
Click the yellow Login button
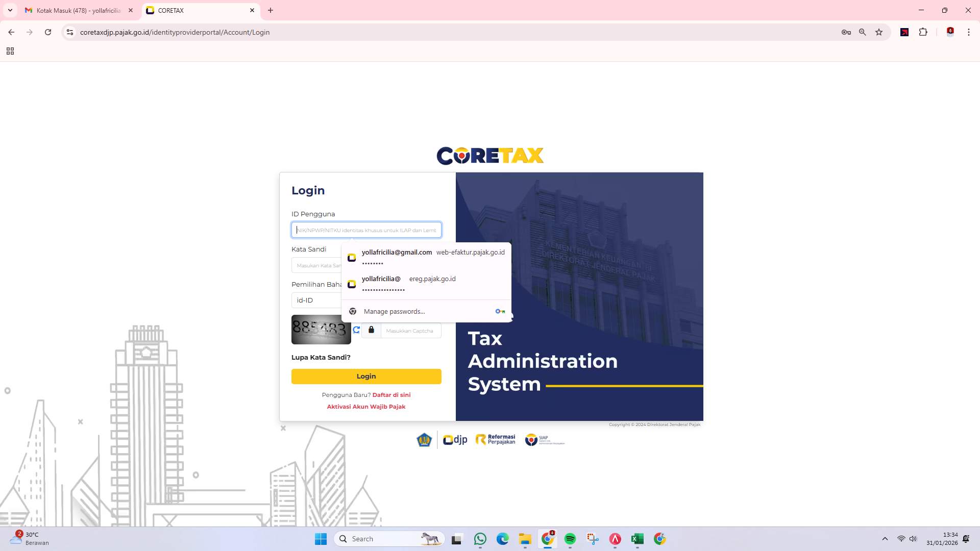(366, 376)
